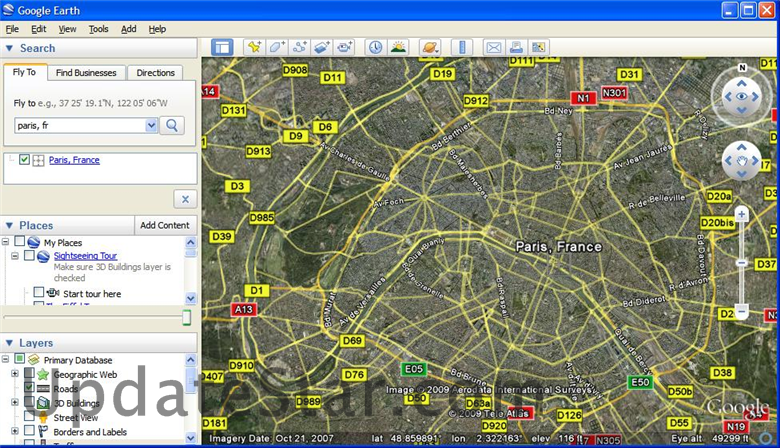Click the Record a Tour camera icon
Image resolution: width=780 pixels, height=448 pixels.
point(345,47)
